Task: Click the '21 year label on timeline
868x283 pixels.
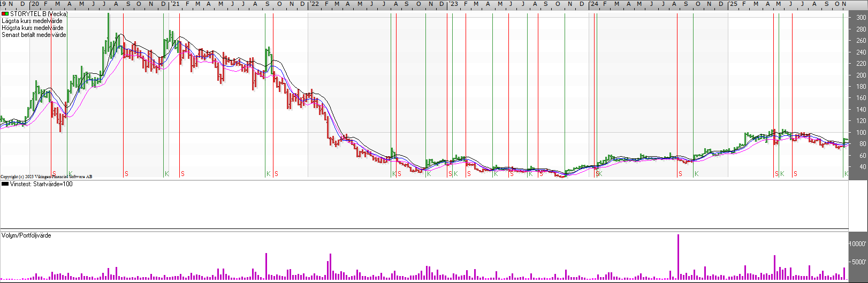Action: pos(175,4)
